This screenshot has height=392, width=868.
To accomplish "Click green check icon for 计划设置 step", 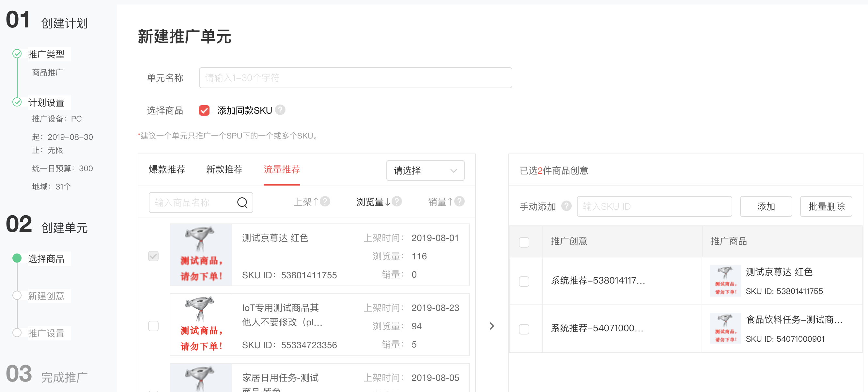I will (17, 102).
